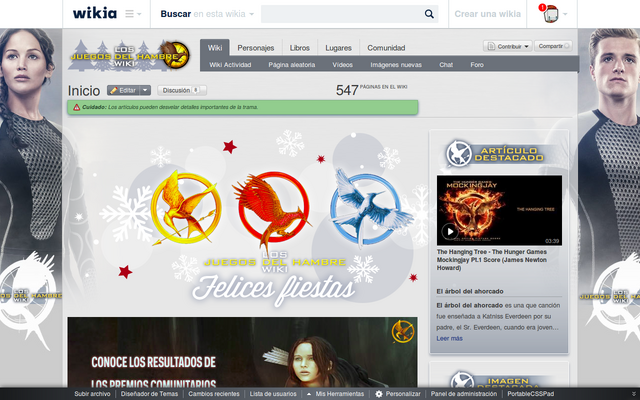The height and width of the screenshot is (400, 640).
Task: Click 'Subir archivo' in the bottom toolbar
Action: pyautogui.click(x=92, y=394)
